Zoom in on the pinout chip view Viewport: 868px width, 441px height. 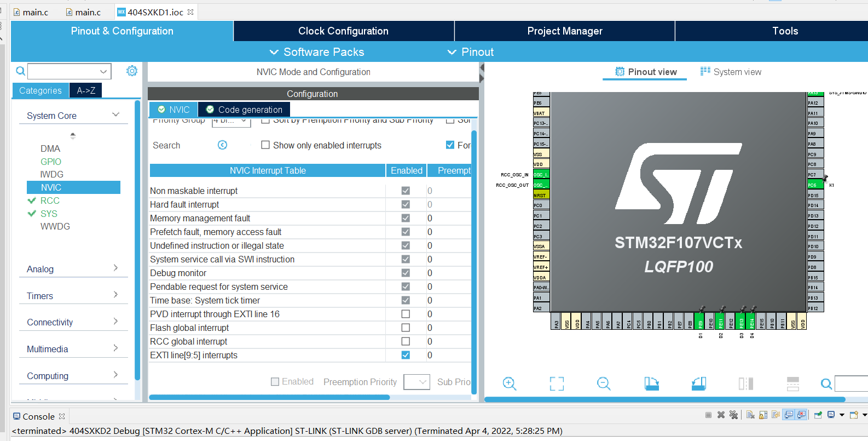point(510,383)
